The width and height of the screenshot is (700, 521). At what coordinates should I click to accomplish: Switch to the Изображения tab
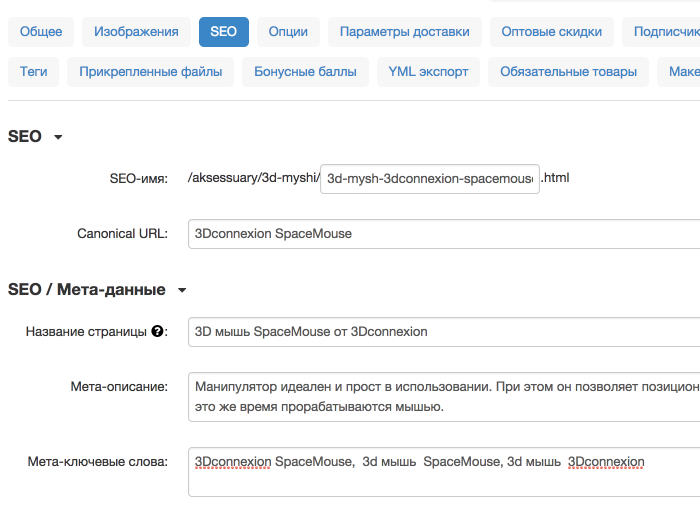[136, 32]
